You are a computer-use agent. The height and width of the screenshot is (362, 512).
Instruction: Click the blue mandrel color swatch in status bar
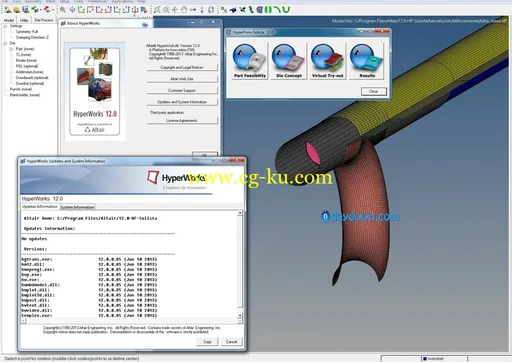coord(425,359)
